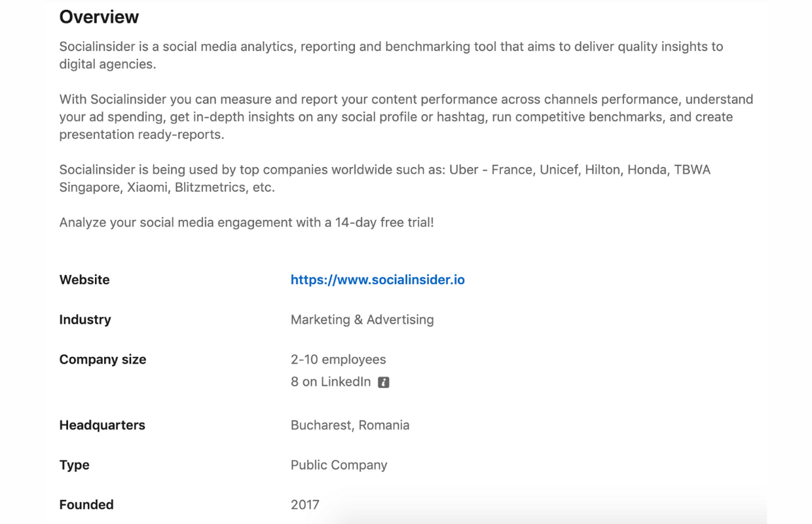Screen dimensions: 812x524
Task: Select the Public Company value
Action: 339,465
